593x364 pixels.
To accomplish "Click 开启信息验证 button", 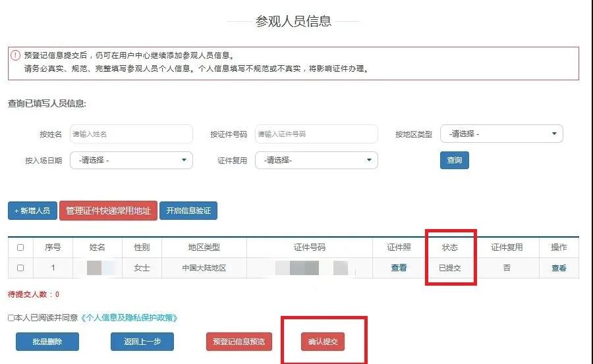I will pos(188,211).
